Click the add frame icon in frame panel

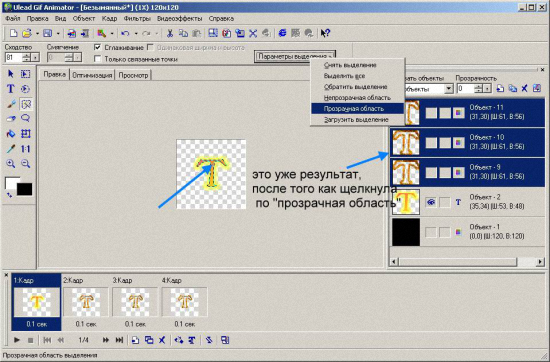(x=135, y=340)
